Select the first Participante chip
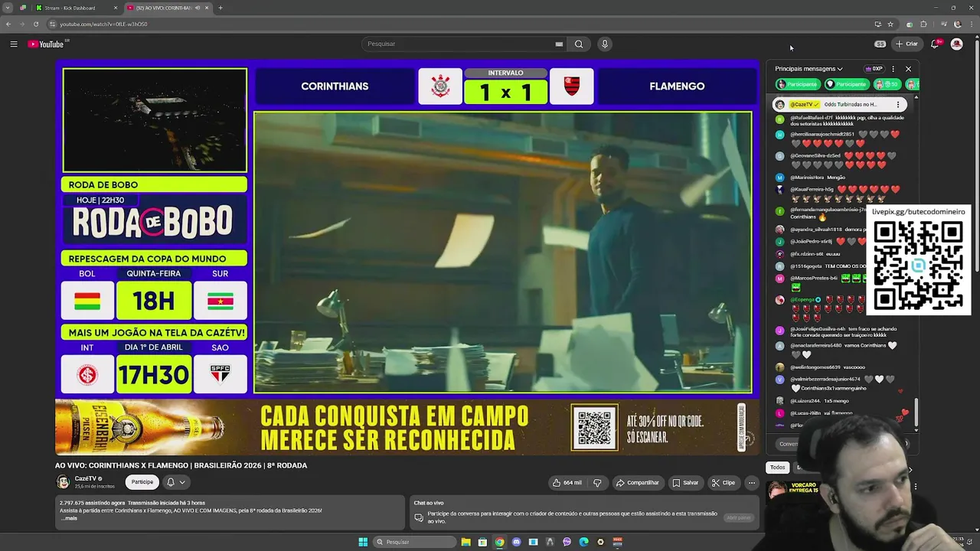 click(x=798, y=84)
